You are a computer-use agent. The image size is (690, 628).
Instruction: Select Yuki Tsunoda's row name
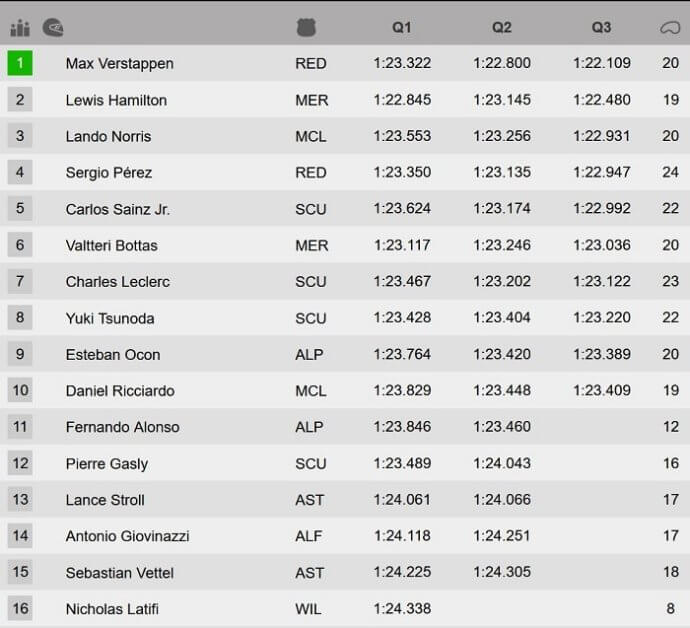click(x=110, y=318)
